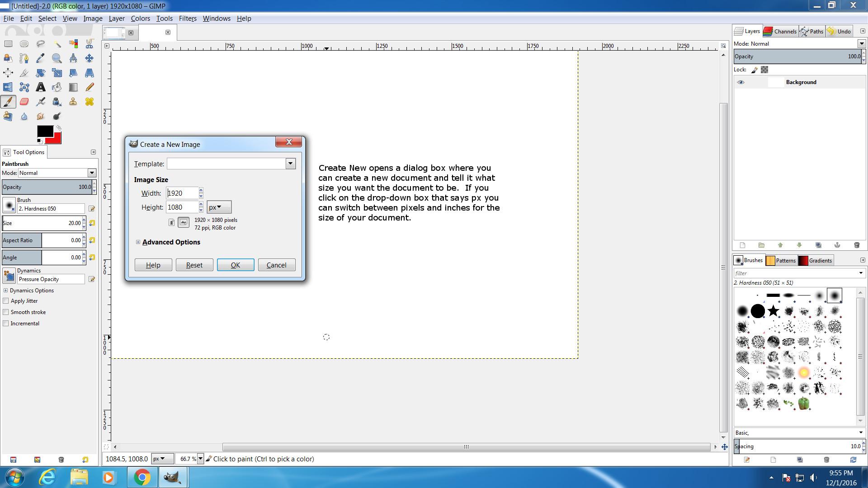This screenshot has height=488, width=868.
Task: Open the px units dropdown beside Height
Action: coord(219,207)
